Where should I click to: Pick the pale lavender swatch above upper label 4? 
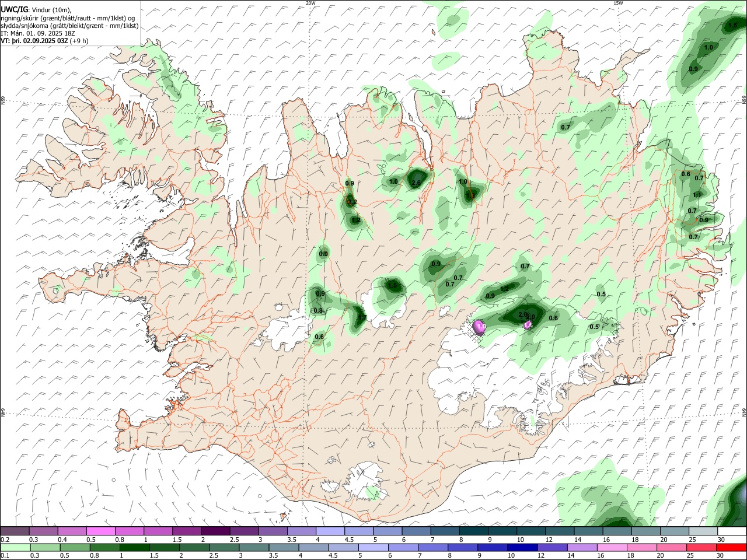click(x=330, y=531)
